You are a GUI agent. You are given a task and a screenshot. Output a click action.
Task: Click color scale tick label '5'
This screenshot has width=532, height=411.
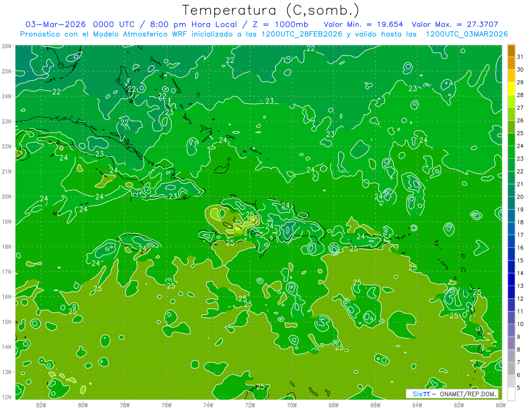click(x=519, y=388)
